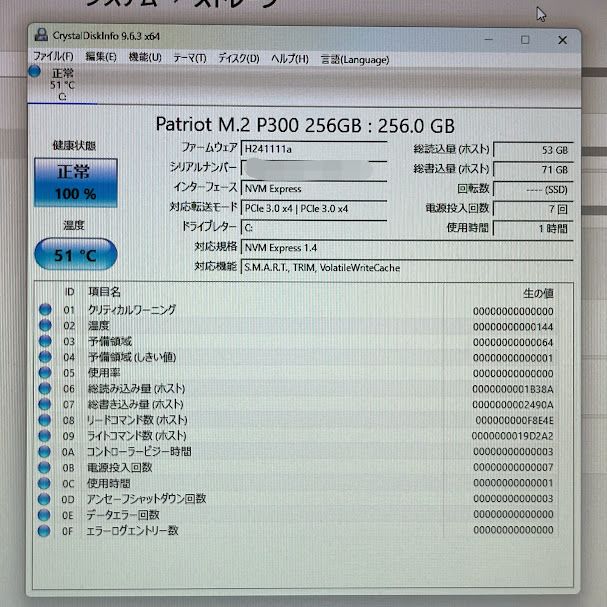
Task: Click the 正常 100 % health status button
Action: (75, 182)
